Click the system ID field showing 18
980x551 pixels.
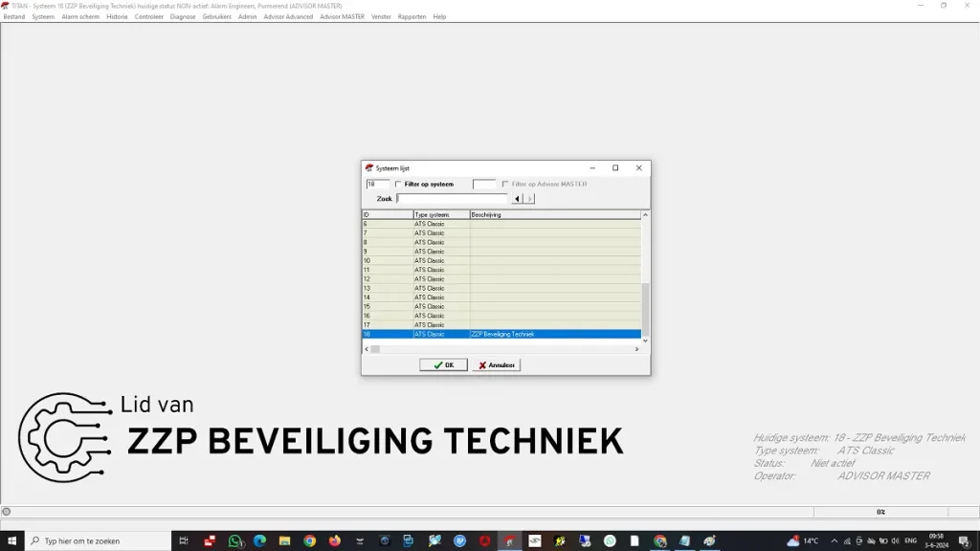[377, 184]
